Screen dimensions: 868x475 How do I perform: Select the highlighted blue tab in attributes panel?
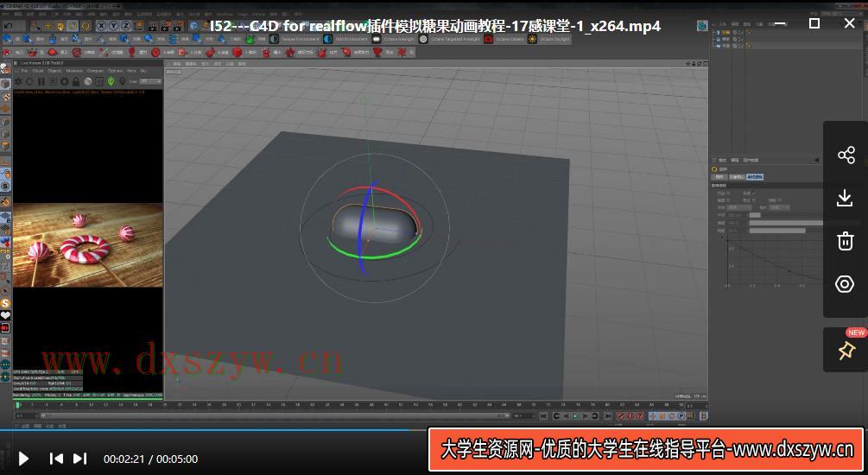pos(755,176)
